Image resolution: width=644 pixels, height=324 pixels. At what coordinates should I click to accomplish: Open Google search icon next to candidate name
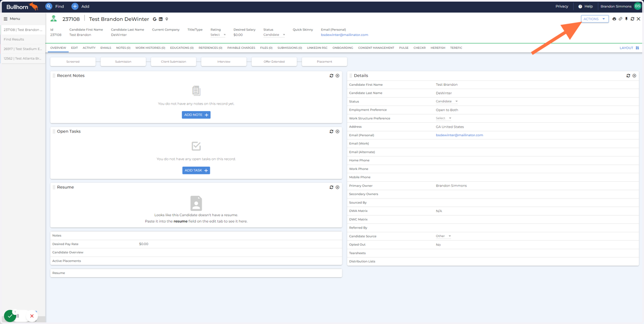pos(155,19)
